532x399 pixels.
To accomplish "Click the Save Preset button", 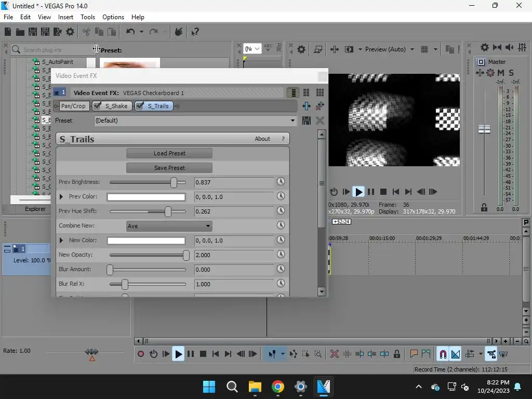I will point(169,168).
